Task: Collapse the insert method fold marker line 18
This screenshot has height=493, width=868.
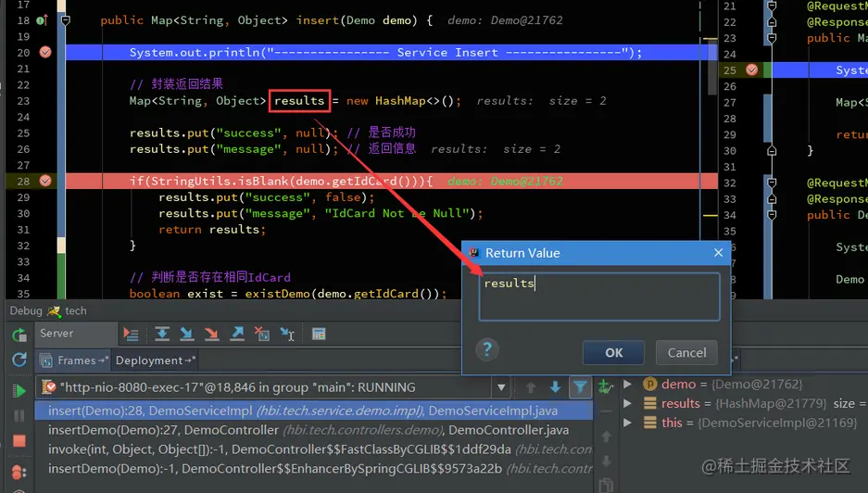Action: tap(66, 20)
